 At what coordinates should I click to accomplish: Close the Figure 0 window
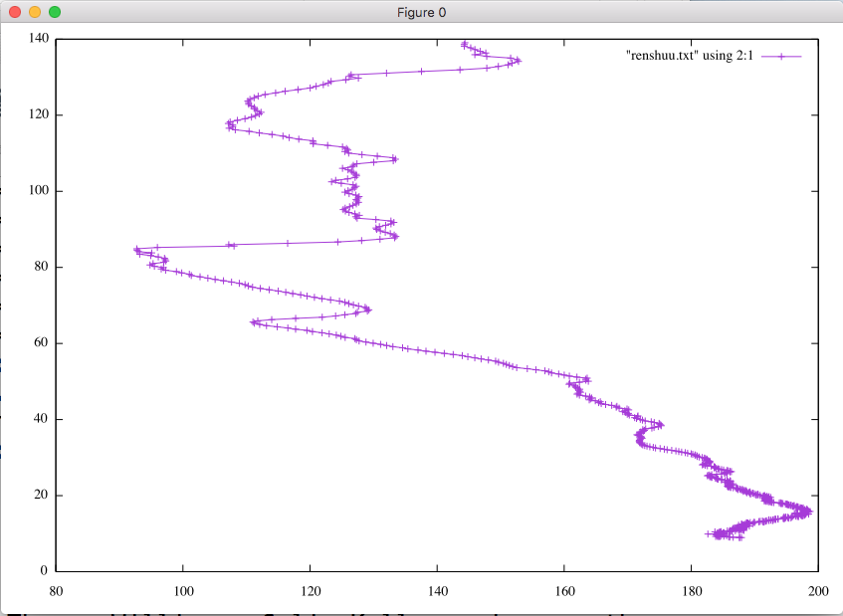14,12
